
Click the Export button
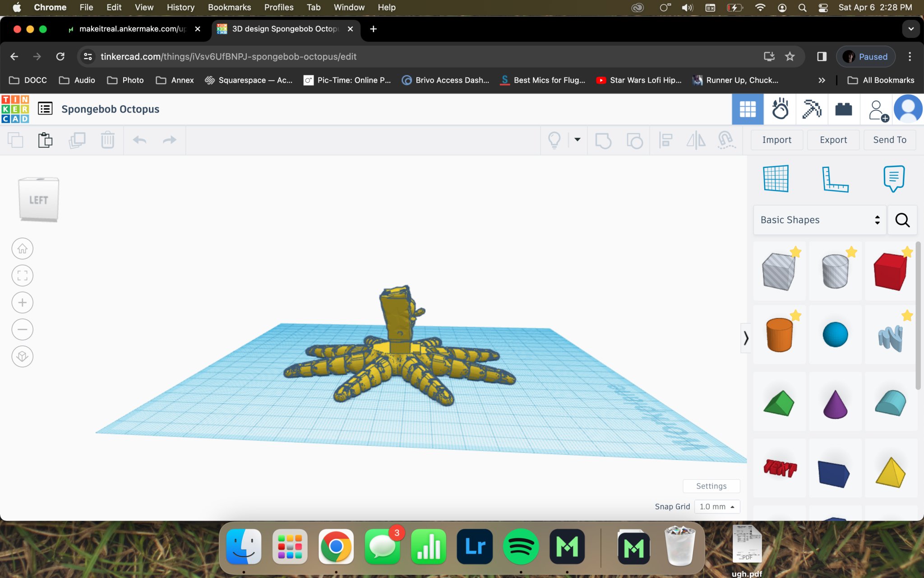click(x=833, y=140)
